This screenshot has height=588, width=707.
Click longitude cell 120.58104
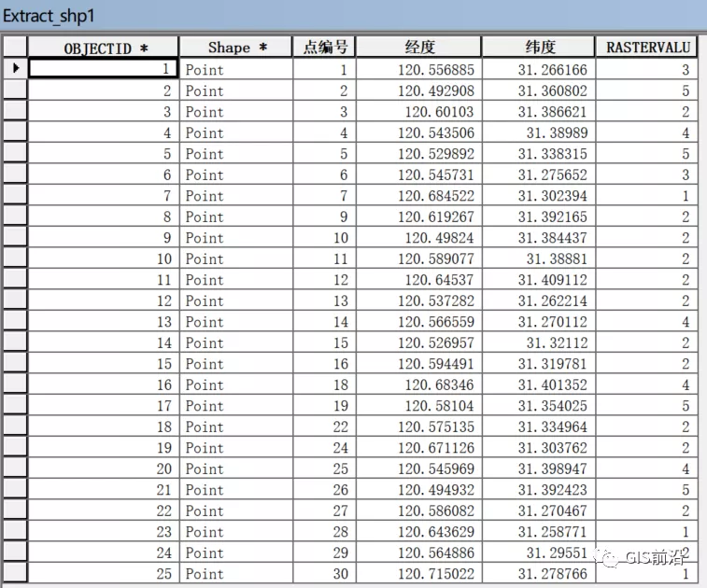419,405
